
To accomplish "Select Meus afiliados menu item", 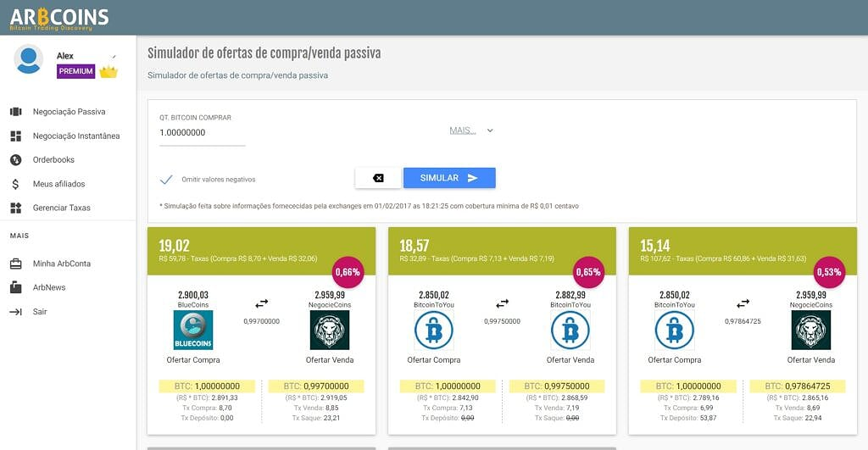I will point(58,184).
